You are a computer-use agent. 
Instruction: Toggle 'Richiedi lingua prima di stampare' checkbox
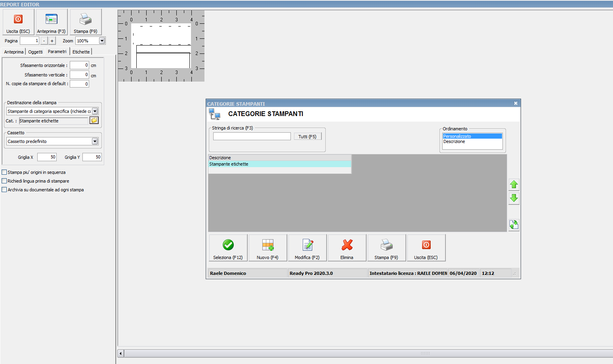tap(4, 181)
